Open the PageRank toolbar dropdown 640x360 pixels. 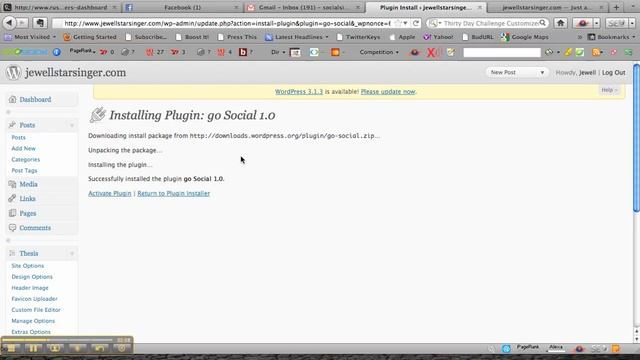point(82,51)
